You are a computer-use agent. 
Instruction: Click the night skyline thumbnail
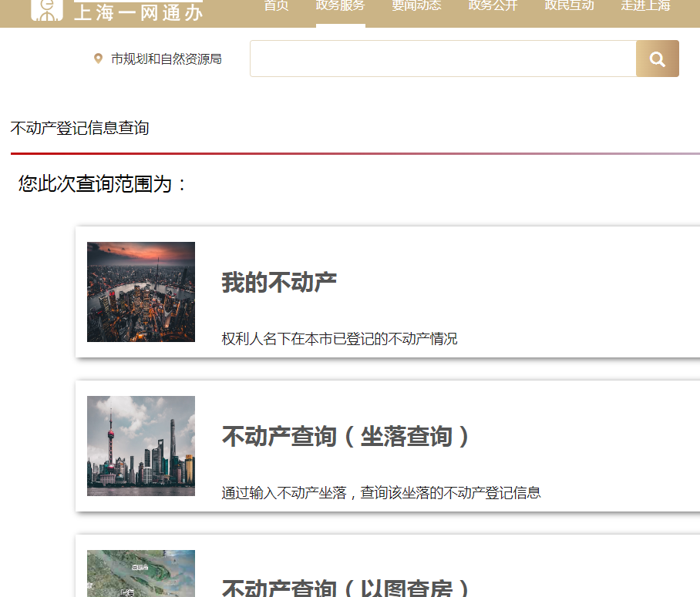coord(141,292)
